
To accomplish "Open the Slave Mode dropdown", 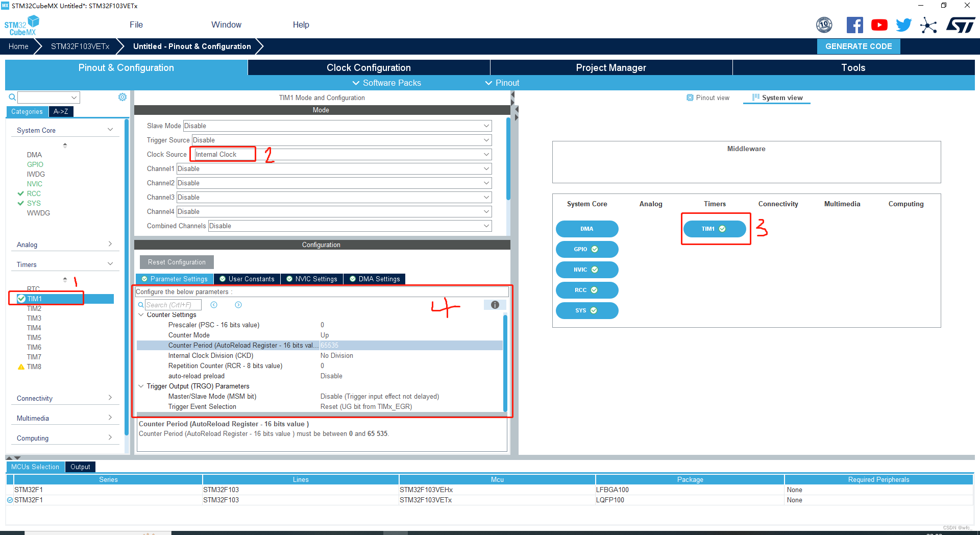I will tap(337, 126).
